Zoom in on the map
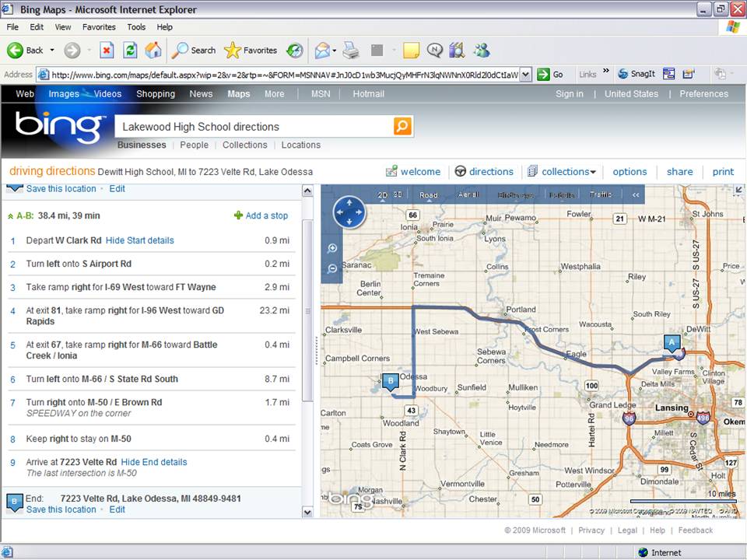747x560 pixels. click(332, 248)
